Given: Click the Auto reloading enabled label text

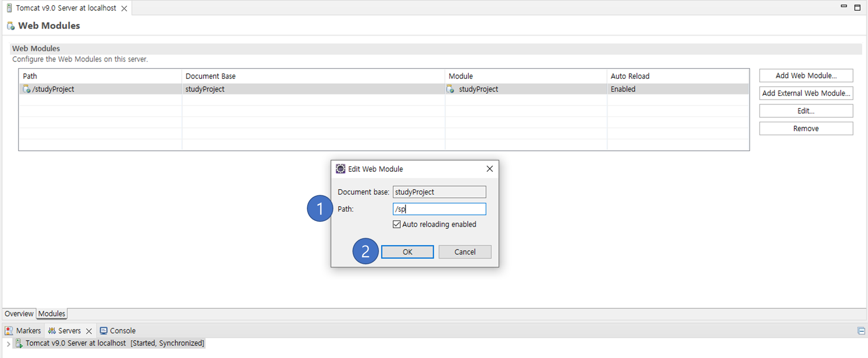Looking at the screenshot, I should click(439, 224).
